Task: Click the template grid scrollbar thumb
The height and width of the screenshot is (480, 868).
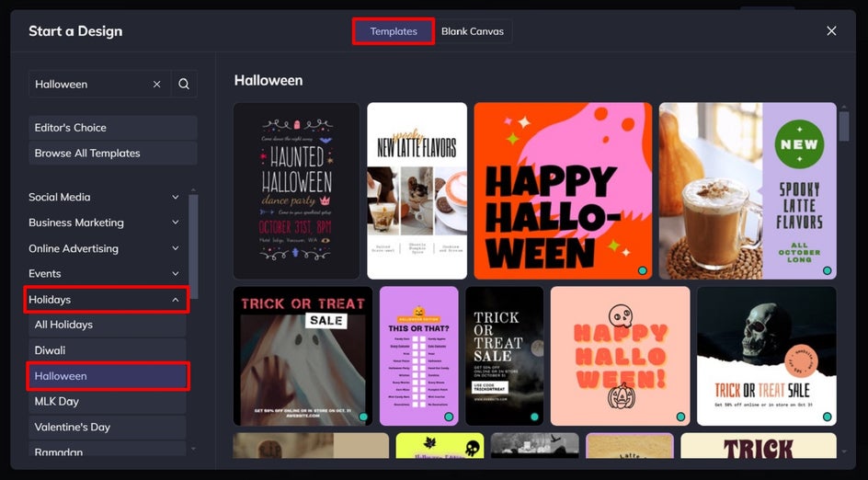Action: coord(844,126)
